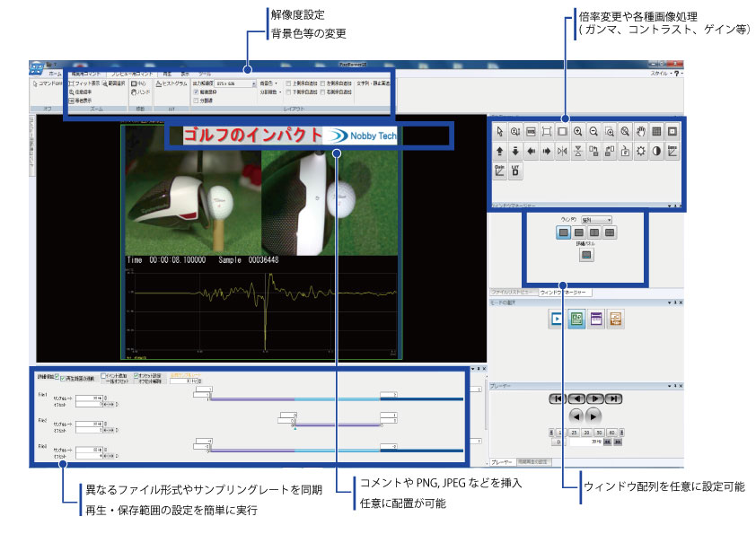Click the File1 timeline range bar
The height and width of the screenshot is (534, 756).
click(x=336, y=399)
